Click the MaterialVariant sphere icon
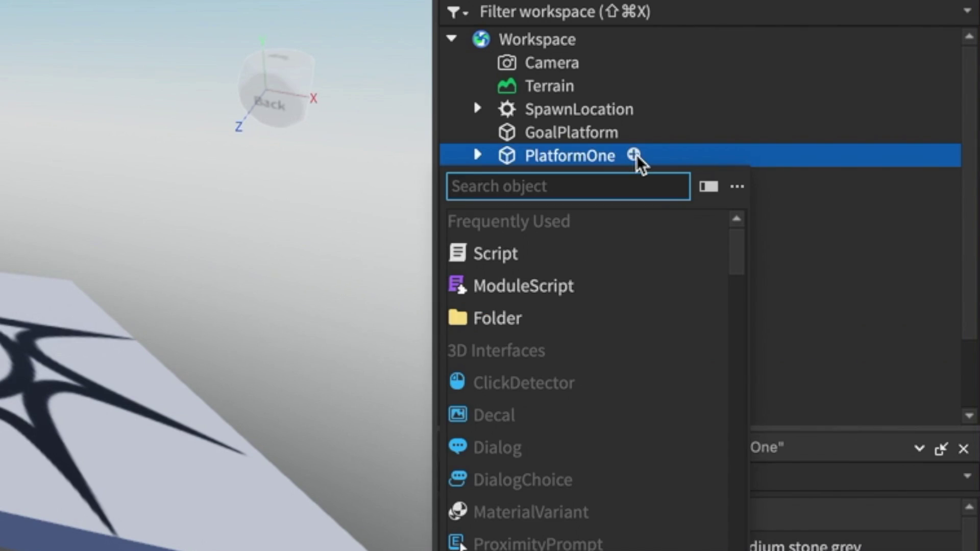980x551 pixels. click(x=457, y=511)
